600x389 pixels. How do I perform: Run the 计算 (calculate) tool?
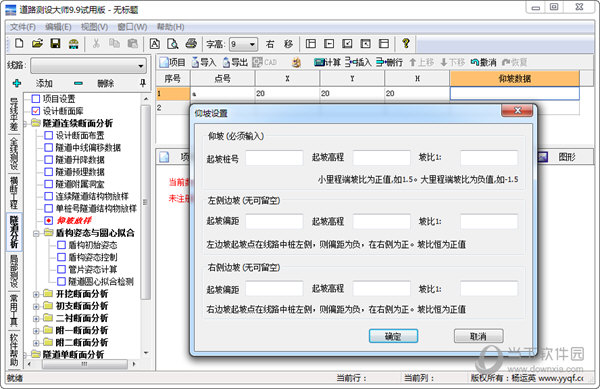[x=327, y=62]
